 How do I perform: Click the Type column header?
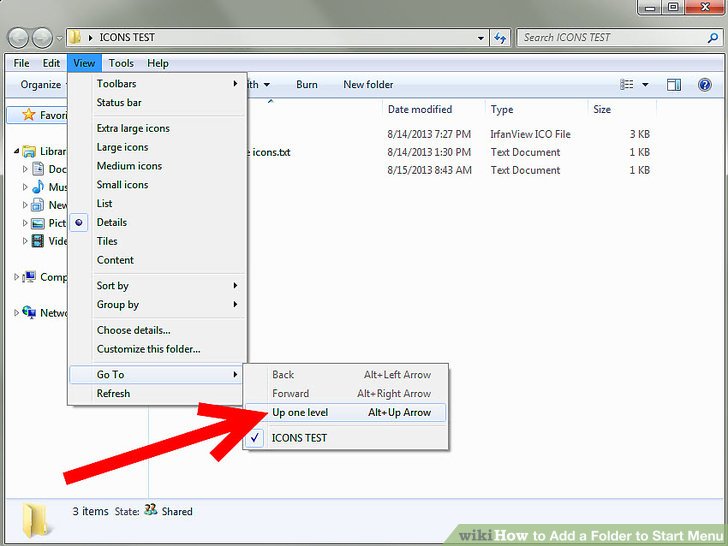pos(502,110)
